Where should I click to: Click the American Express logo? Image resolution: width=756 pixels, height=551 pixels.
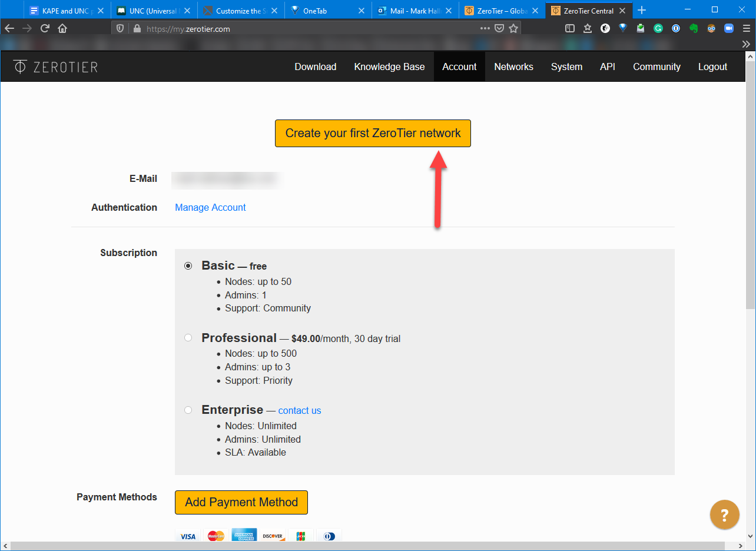244,536
